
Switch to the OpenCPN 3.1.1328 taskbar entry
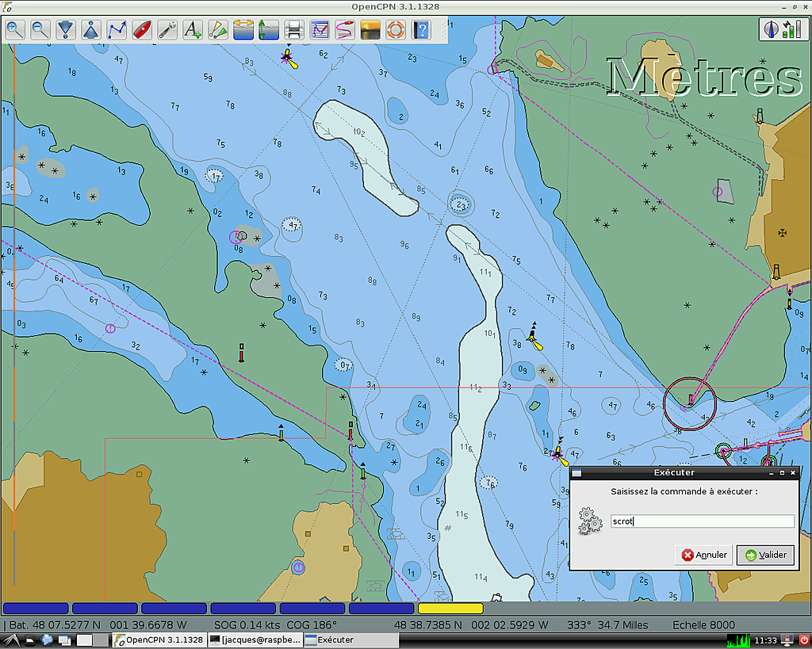click(x=159, y=640)
